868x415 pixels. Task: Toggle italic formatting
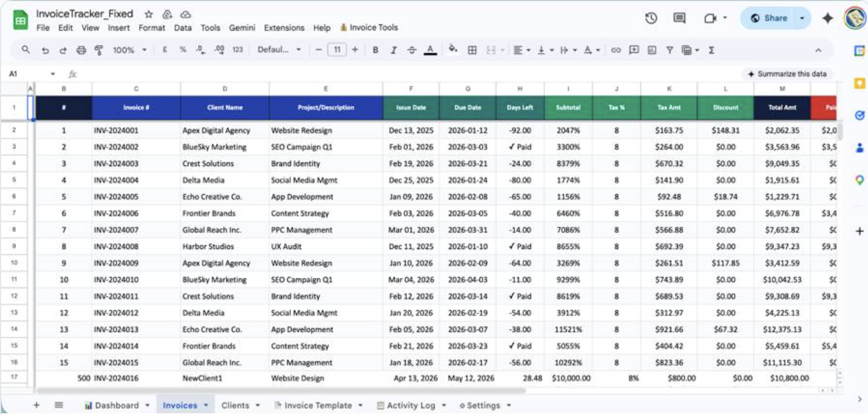(393, 50)
